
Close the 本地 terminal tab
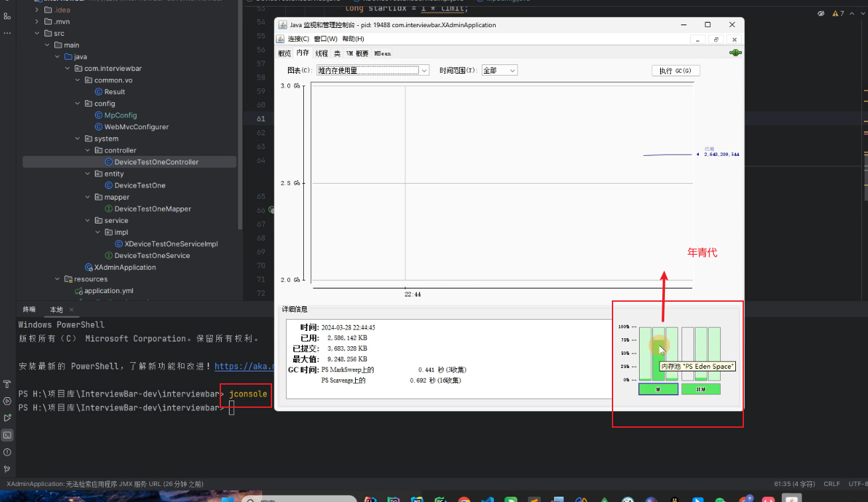pyautogui.click(x=72, y=310)
